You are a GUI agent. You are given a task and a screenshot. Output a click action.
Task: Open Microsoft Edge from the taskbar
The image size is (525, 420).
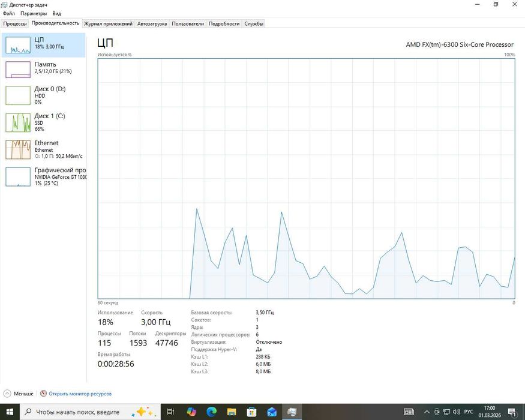[211, 412]
